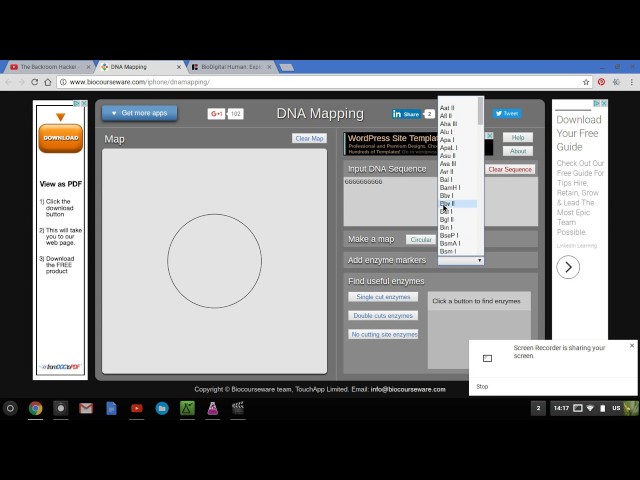The width and height of the screenshot is (640, 480).
Task: Click the extension icon beside Pinterest
Action: pos(616,82)
